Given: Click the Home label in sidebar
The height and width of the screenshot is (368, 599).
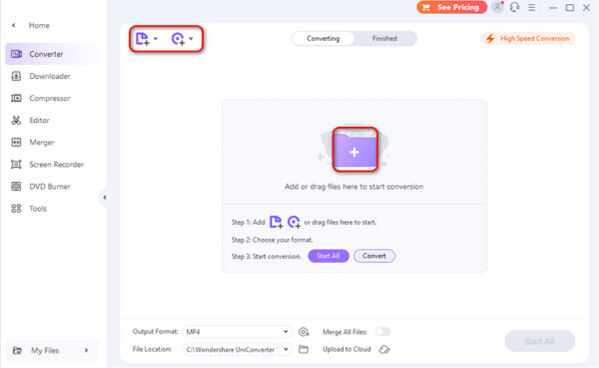Looking at the screenshot, I should [x=39, y=25].
